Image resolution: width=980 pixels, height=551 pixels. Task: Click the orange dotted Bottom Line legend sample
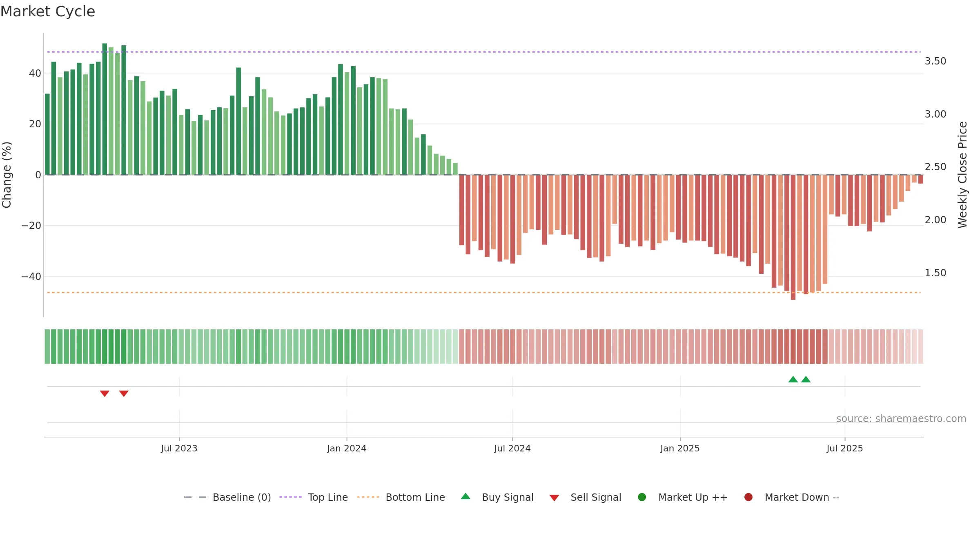click(368, 497)
